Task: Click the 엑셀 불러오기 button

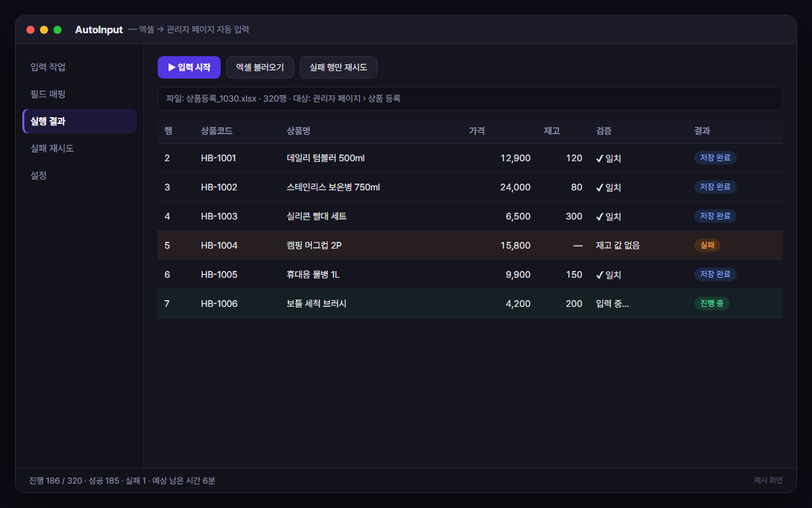Action: (260, 68)
